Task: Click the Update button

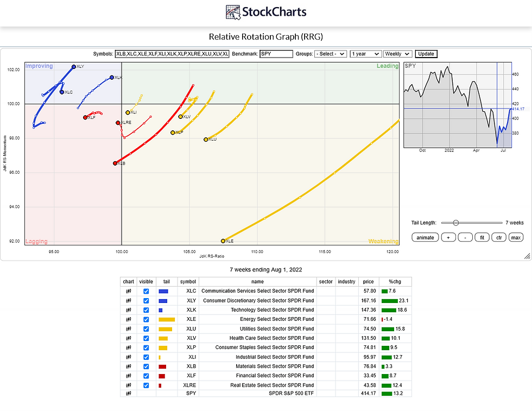Action: click(426, 54)
